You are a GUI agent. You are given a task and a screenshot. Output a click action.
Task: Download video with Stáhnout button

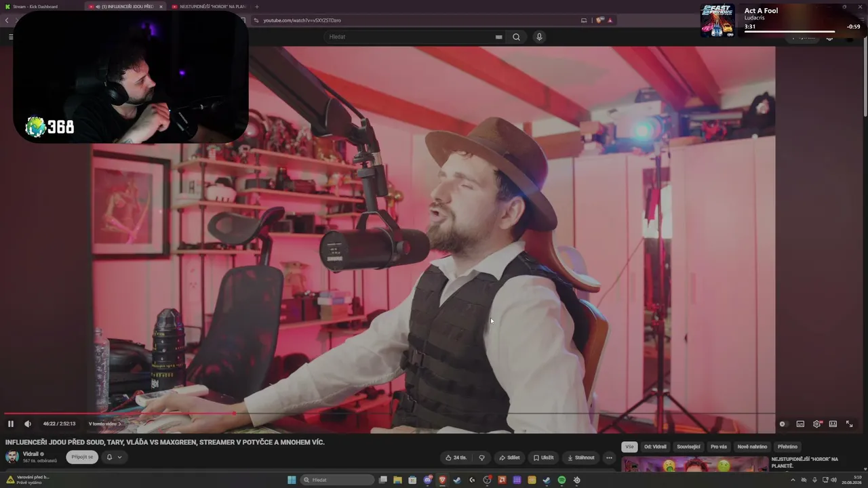580,457
